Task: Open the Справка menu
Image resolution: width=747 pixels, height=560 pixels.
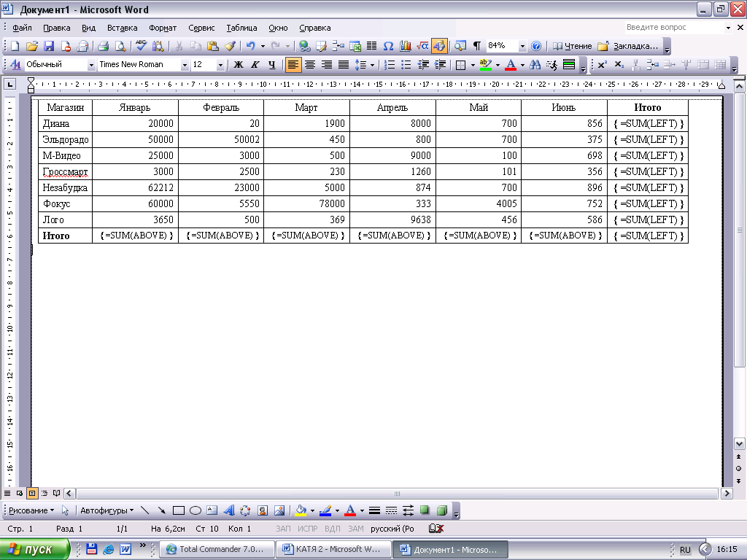Action: [315, 28]
